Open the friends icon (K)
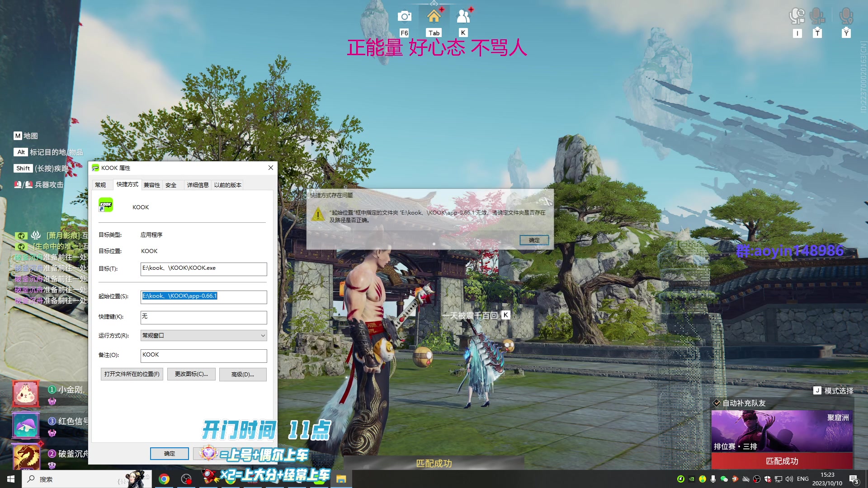 463,17
